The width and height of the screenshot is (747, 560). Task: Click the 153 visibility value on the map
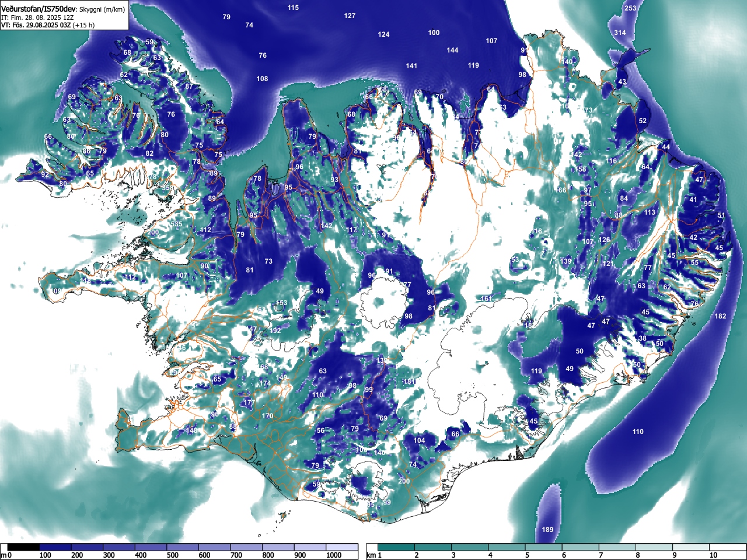coord(281,303)
